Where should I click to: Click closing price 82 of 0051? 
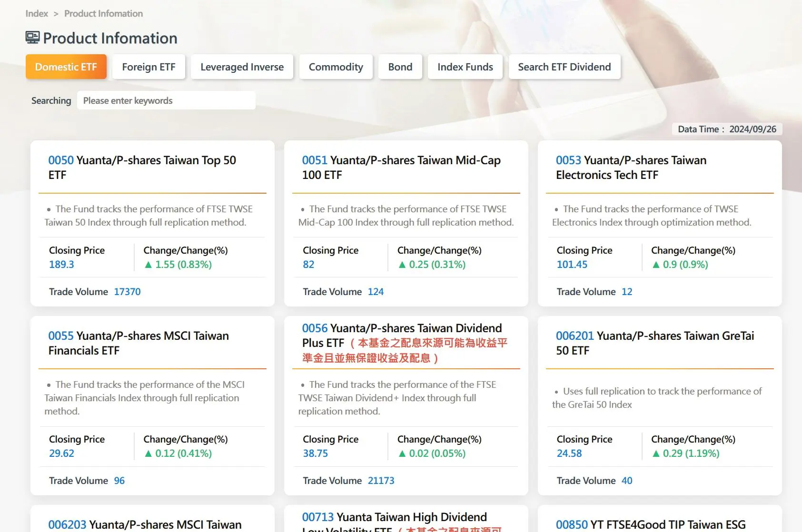tap(308, 265)
